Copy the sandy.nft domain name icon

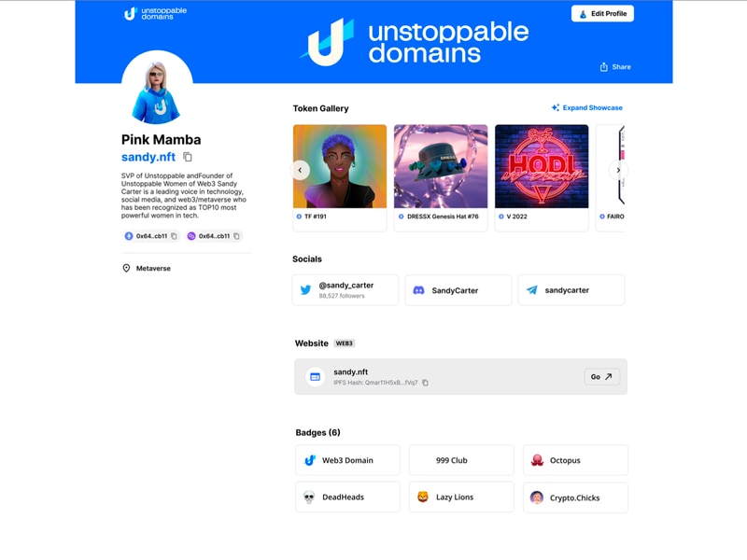coord(188,157)
